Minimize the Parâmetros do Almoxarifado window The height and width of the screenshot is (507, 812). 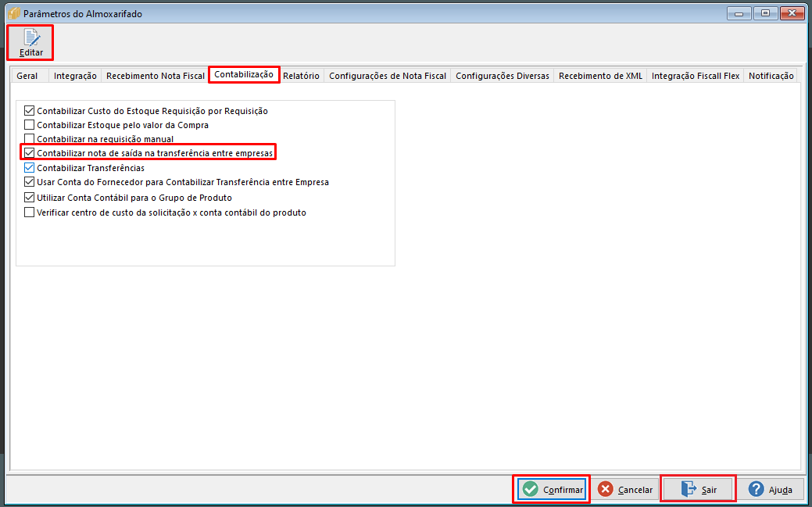[x=739, y=13]
